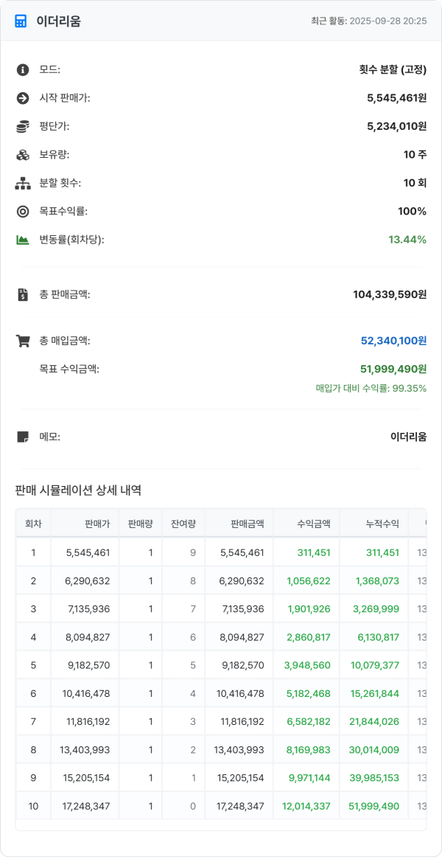Click round 10 cumulative profit 51,999,490 cell
The width and height of the screenshot is (442, 868).
(377, 806)
